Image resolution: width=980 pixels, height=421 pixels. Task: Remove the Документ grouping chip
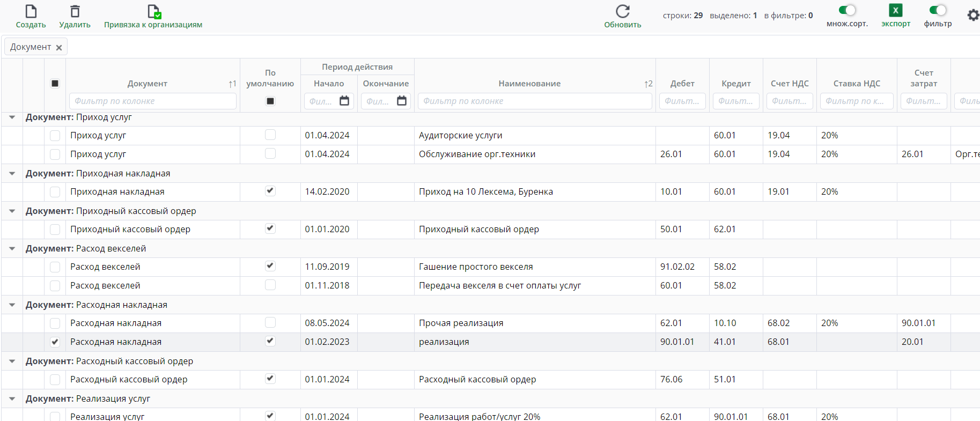59,48
